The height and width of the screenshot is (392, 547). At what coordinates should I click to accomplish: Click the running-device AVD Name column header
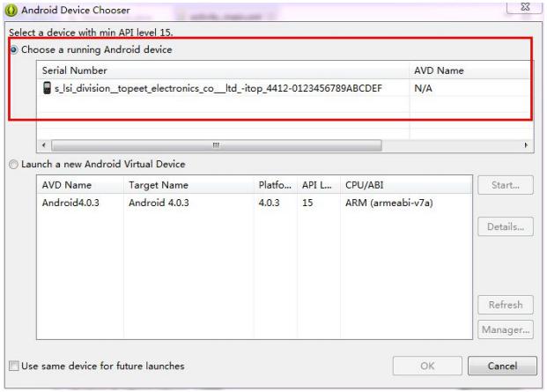pyautogui.click(x=471, y=70)
